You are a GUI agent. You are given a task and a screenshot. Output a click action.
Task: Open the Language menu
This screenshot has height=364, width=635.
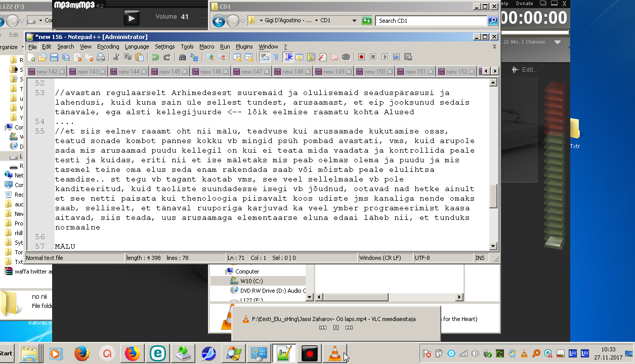click(137, 47)
